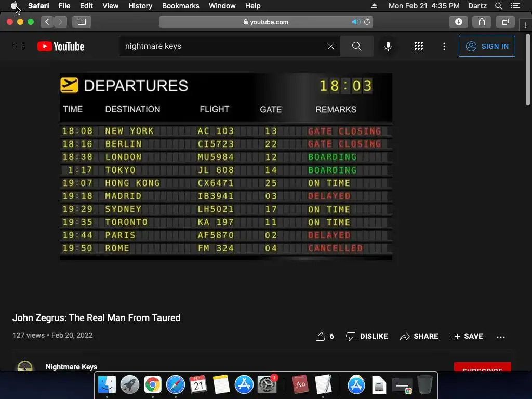This screenshot has width=532, height=399.
Task: Save the video to a playlist
Action: coord(466,336)
